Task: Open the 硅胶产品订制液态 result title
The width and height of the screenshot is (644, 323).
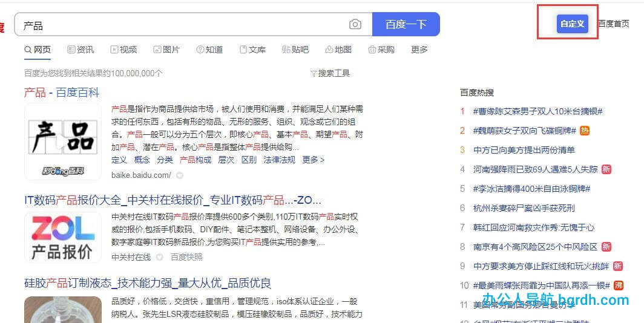Action: click(x=148, y=283)
